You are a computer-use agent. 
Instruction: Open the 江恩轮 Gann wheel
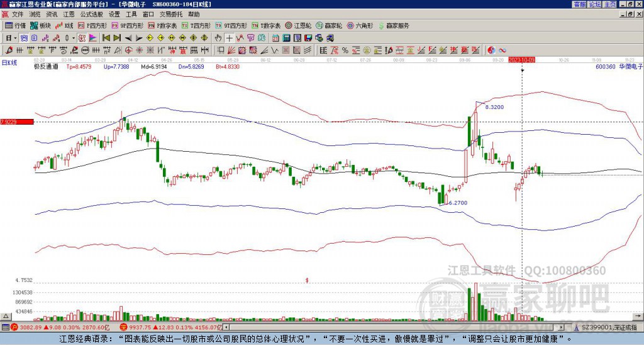pyautogui.click(x=298, y=25)
